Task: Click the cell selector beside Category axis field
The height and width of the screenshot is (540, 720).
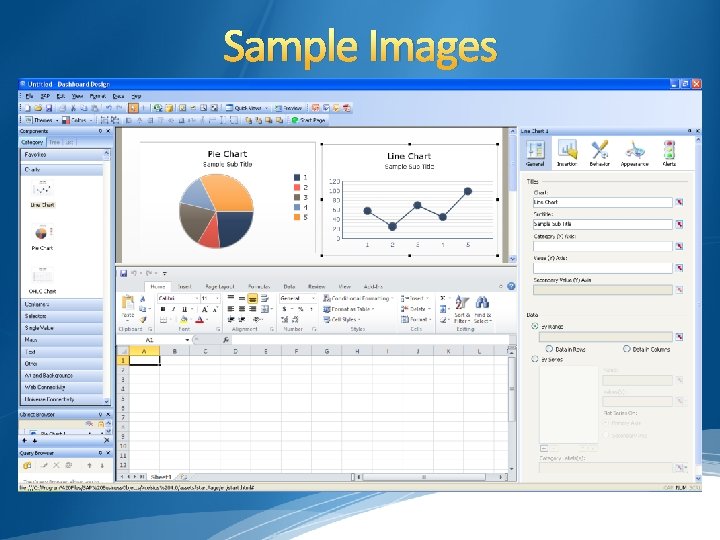Action: 679,246
